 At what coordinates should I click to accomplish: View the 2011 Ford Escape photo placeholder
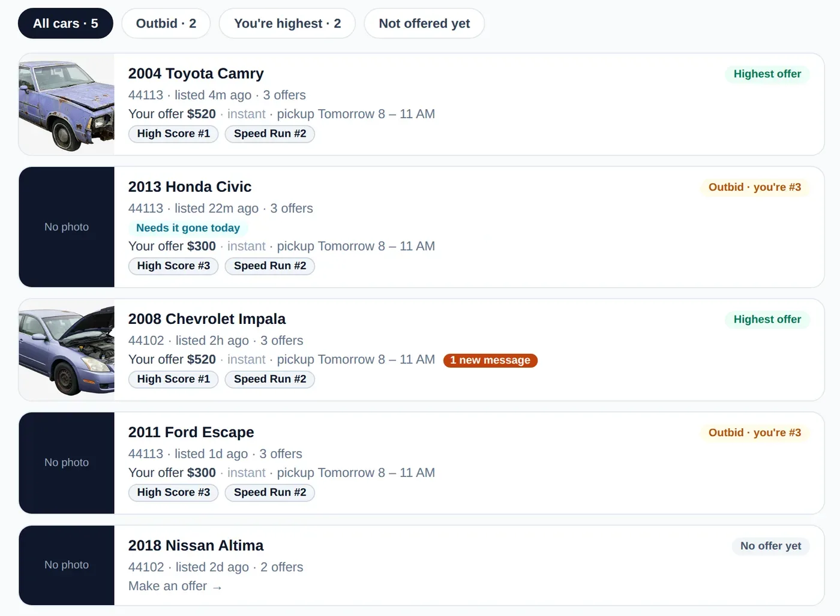tap(67, 462)
